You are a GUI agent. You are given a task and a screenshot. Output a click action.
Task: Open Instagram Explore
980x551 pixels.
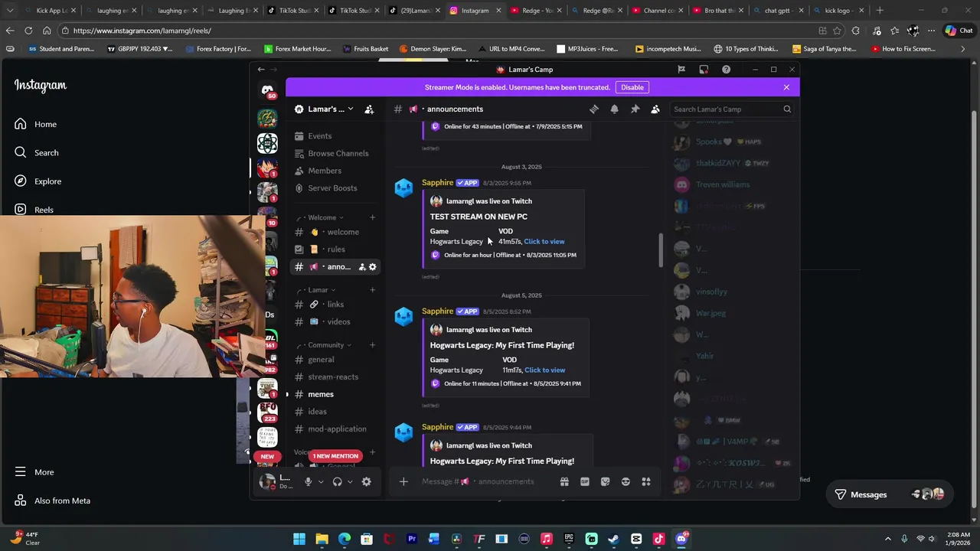click(x=38, y=181)
